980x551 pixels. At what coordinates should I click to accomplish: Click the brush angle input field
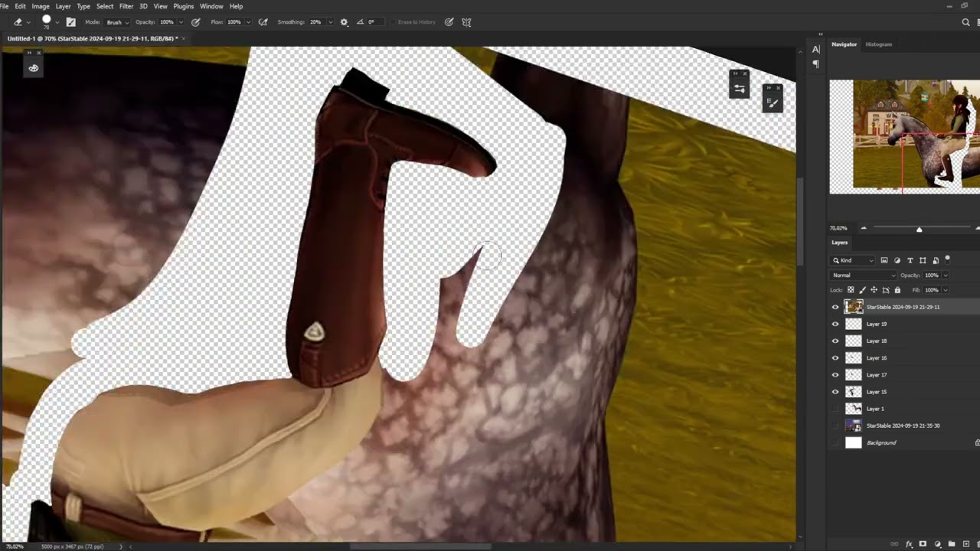[377, 22]
